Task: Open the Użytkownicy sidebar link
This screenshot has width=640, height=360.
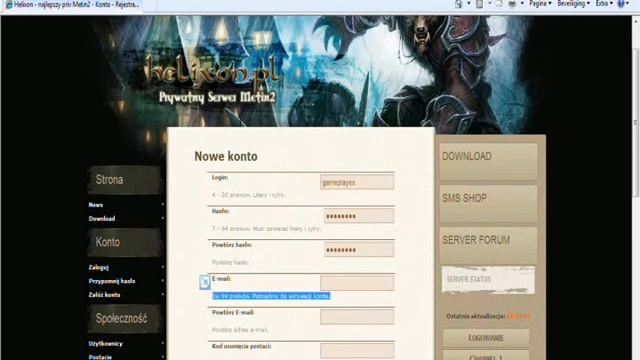Action: pyautogui.click(x=105, y=344)
